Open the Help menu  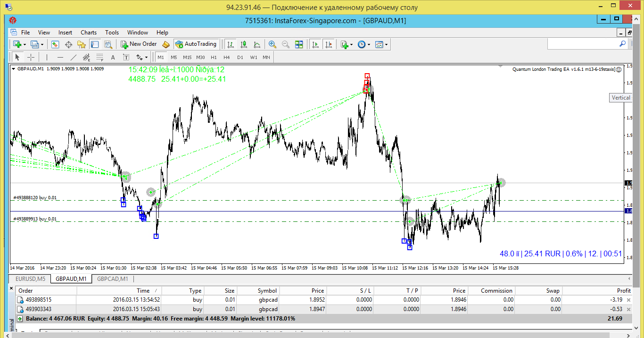click(162, 33)
